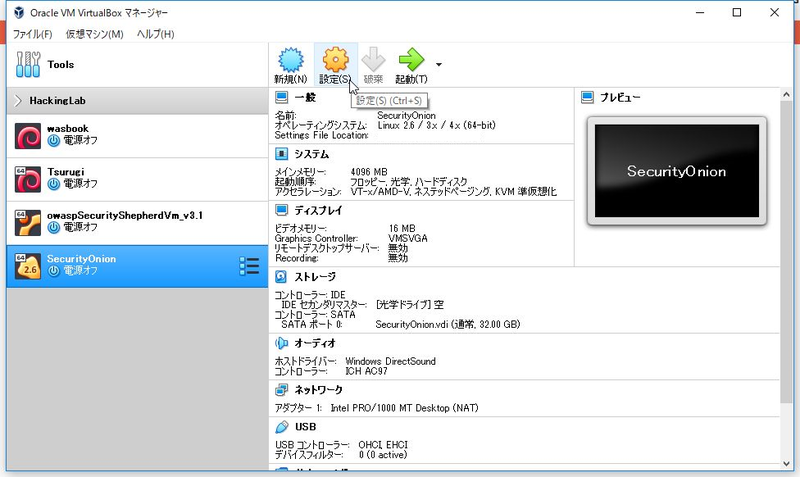
Task: Open the Display (ディスプレイ) title link
Action: [318, 210]
